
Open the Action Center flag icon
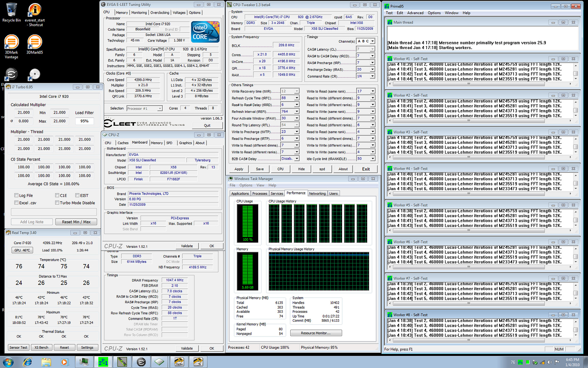tap(557, 362)
